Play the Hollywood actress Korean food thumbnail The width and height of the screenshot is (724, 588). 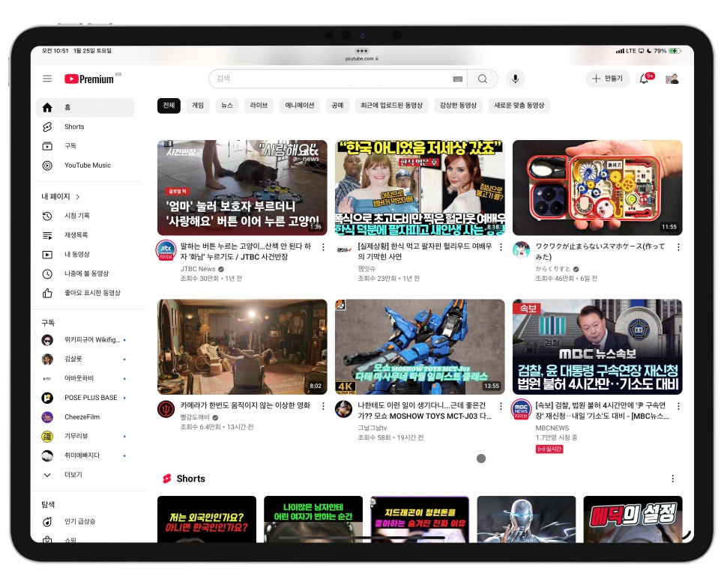[420, 188]
